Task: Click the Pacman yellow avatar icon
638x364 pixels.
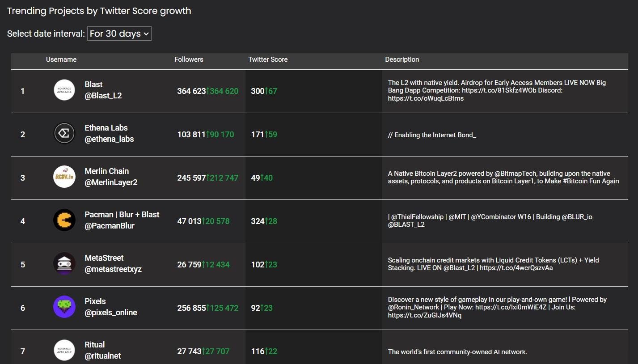Action: 64,220
